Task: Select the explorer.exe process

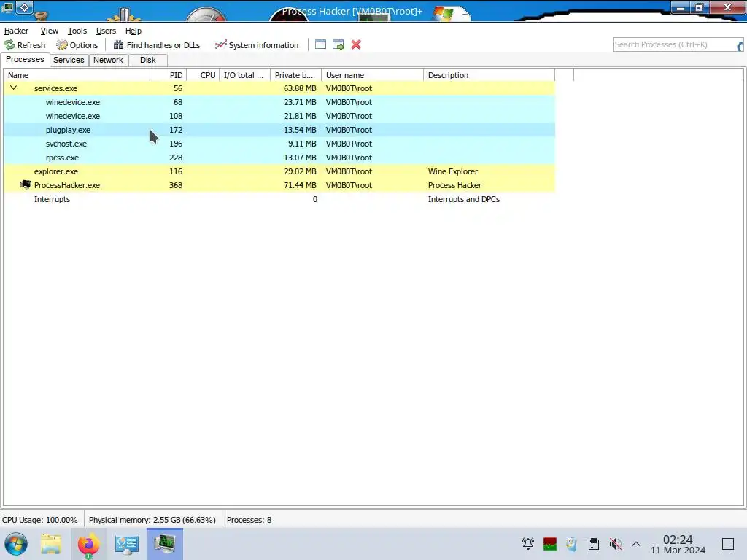Action: (279, 171)
